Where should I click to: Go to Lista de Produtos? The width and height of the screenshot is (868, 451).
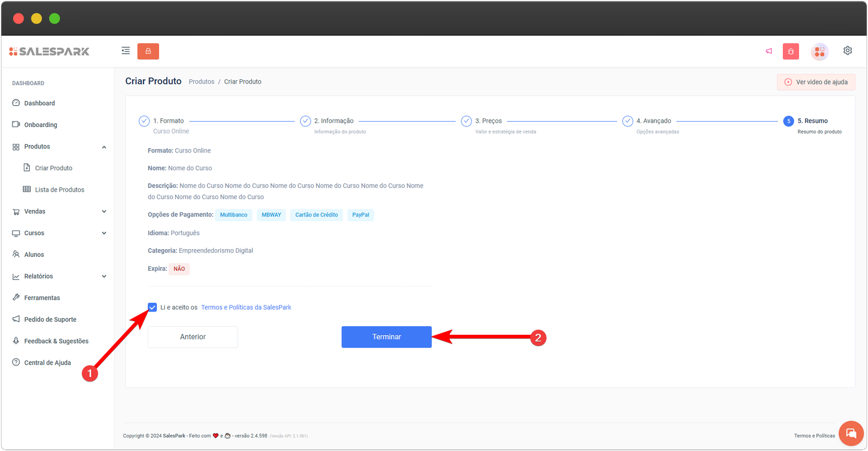[59, 190]
